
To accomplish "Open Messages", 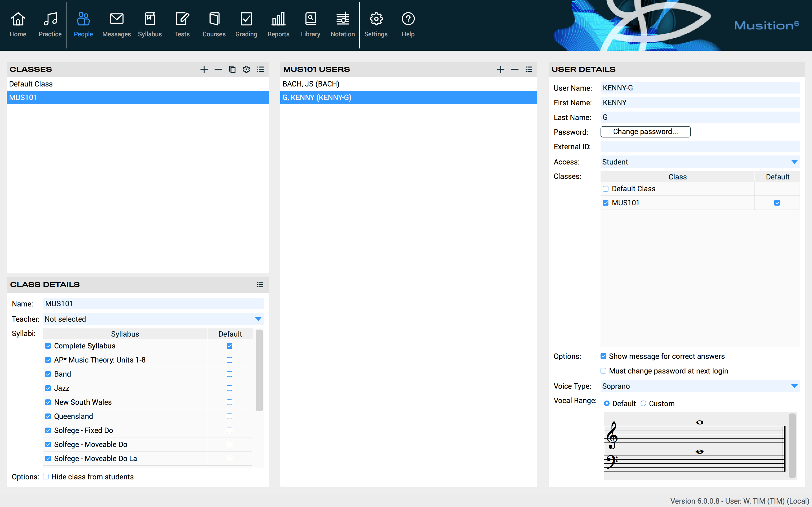I will tap(116, 23).
